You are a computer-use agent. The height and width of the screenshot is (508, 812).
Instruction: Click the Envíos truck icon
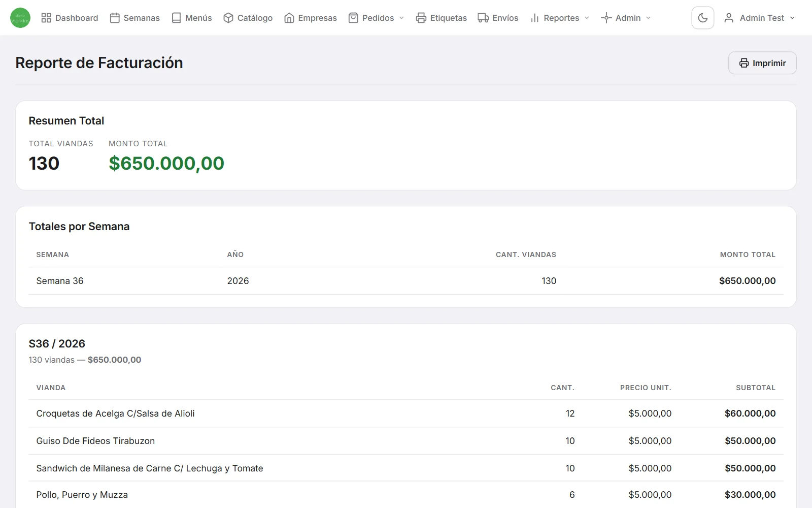point(483,18)
